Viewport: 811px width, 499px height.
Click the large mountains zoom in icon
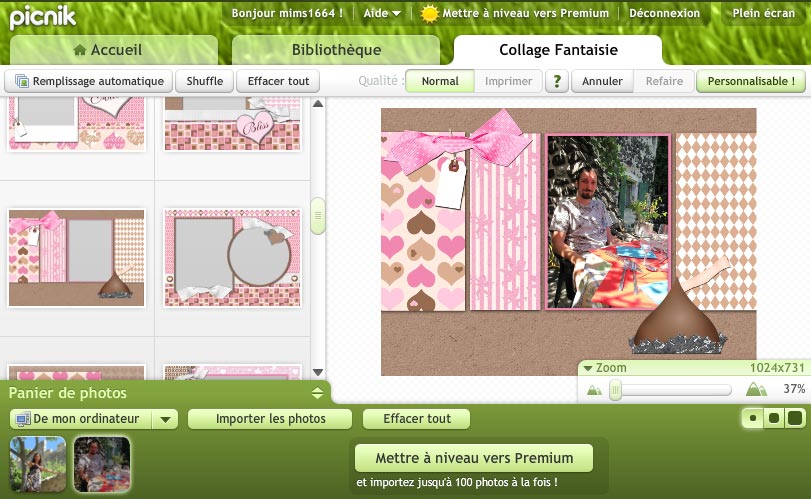[x=756, y=389]
